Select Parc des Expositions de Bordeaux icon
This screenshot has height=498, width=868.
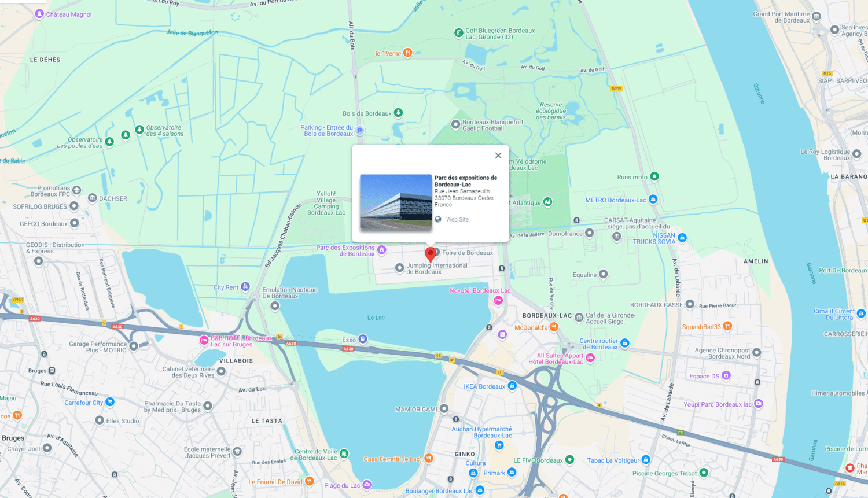point(382,250)
